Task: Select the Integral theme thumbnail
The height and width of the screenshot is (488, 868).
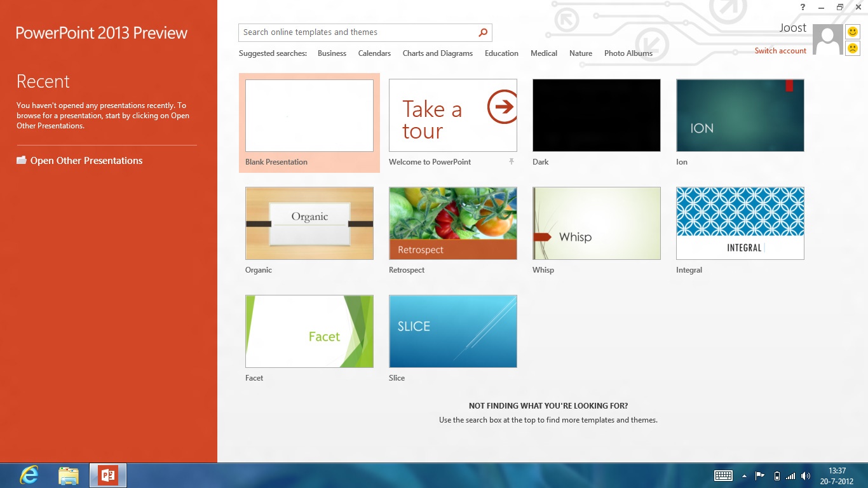Action: 740,224
